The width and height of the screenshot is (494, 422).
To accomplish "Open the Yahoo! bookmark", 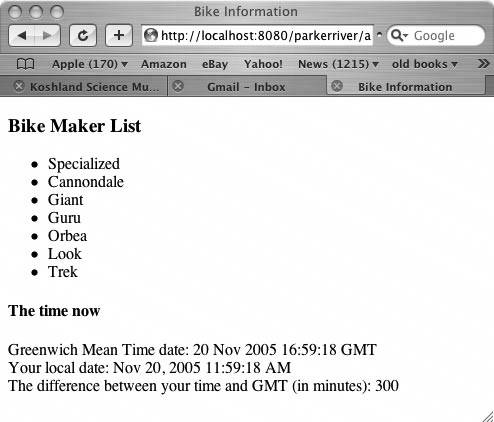I will coord(263,64).
